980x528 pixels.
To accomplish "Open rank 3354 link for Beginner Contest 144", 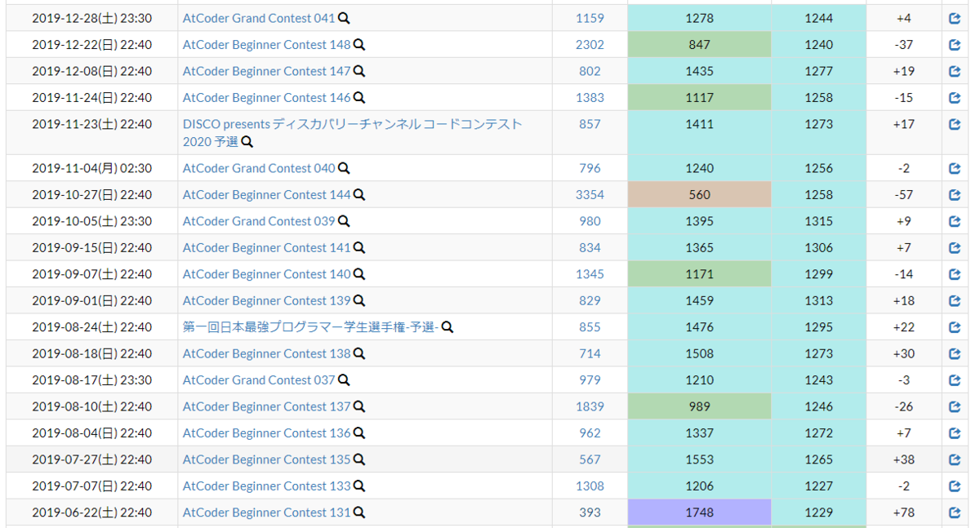I will 590,195.
